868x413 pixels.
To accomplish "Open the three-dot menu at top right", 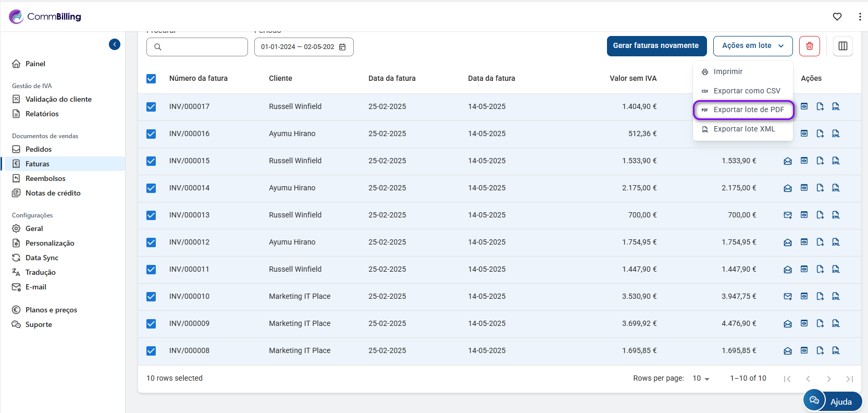I will click(859, 17).
